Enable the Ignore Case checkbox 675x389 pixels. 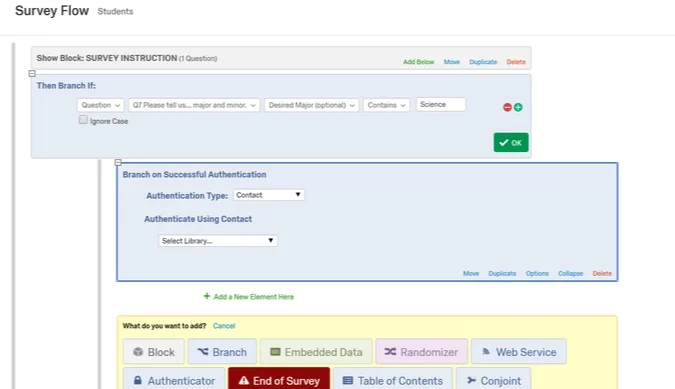click(x=83, y=120)
